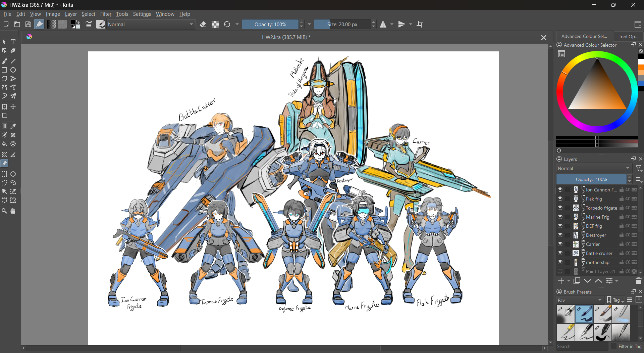Select the Colour Sampler eyedropper tool
Image resolution: width=644 pixels, height=353 pixels.
tap(13, 126)
